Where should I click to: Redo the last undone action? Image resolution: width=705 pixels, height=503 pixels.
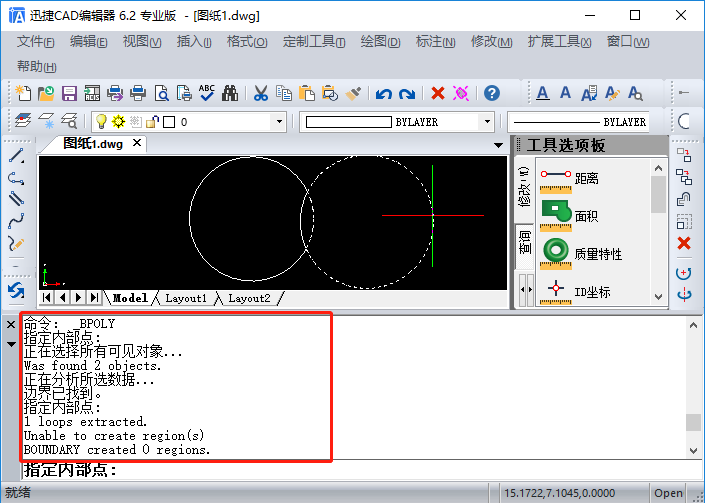click(x=407, y=93)
